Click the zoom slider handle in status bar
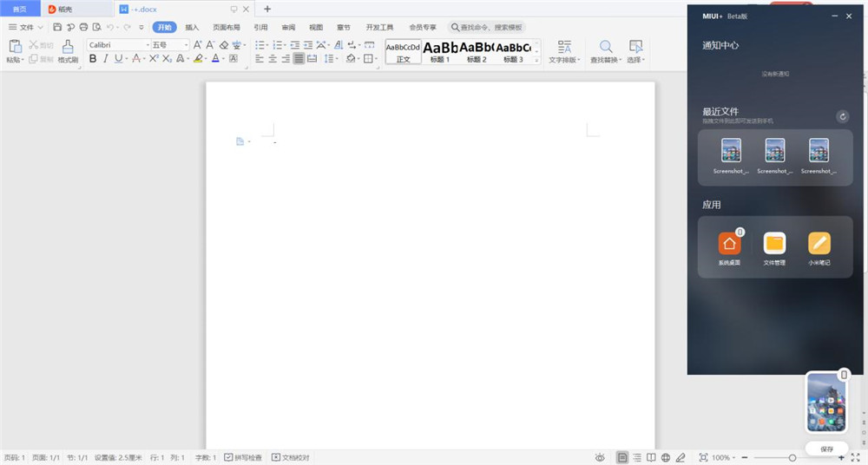868x465 pixels. coord(792,457)
